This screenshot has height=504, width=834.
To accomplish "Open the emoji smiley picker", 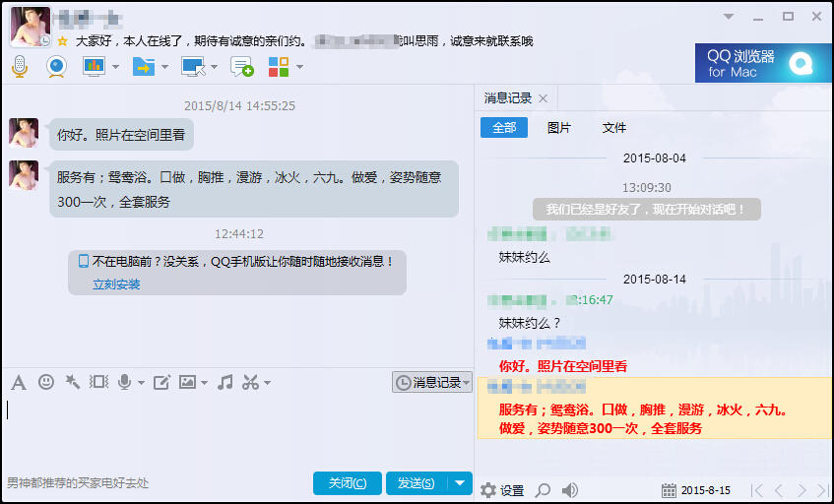I will coord(46,381).
